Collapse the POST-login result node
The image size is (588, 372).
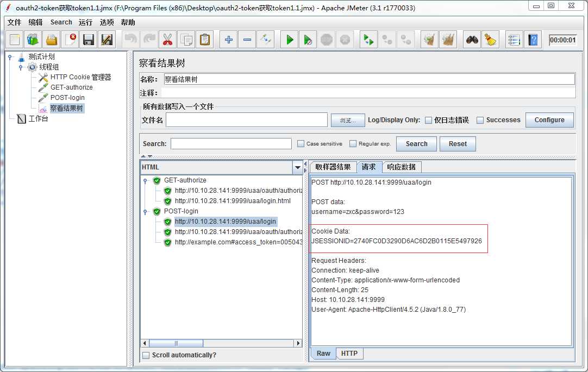click(146, 212)
